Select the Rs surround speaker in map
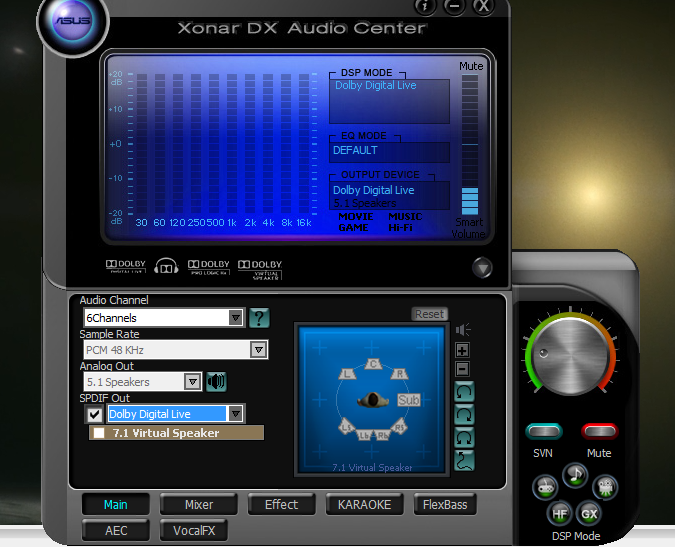The width and height of the screenshot is (675, 547). coord(399,427)
